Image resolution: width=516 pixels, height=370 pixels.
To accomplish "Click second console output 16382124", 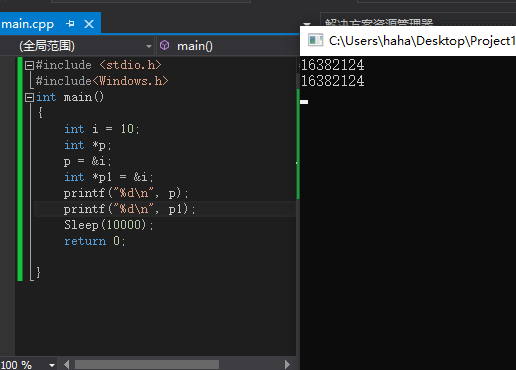I will (332, 81).
